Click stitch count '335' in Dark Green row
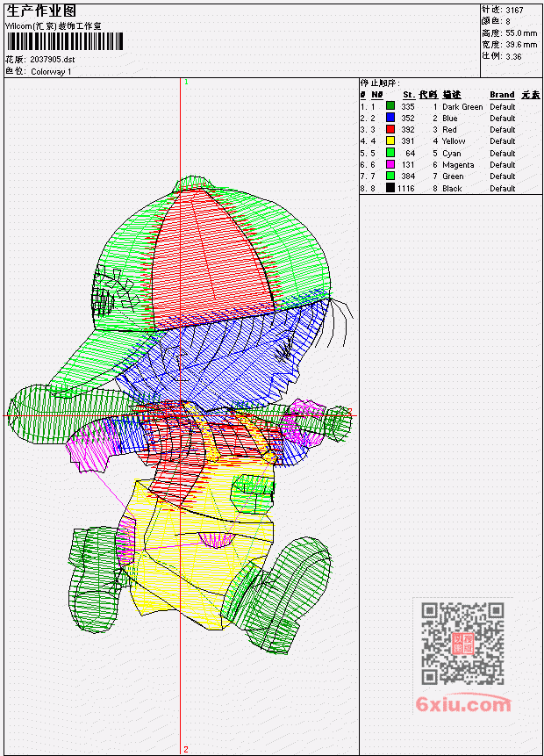The height and width of the screenshot is (756, 544). 408,106
